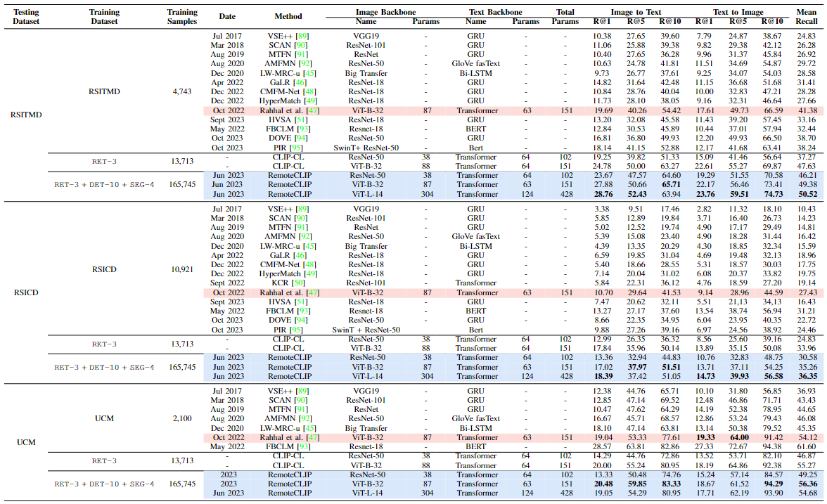Select mean recall value 47.63 in CLIP-CL row

807,166
